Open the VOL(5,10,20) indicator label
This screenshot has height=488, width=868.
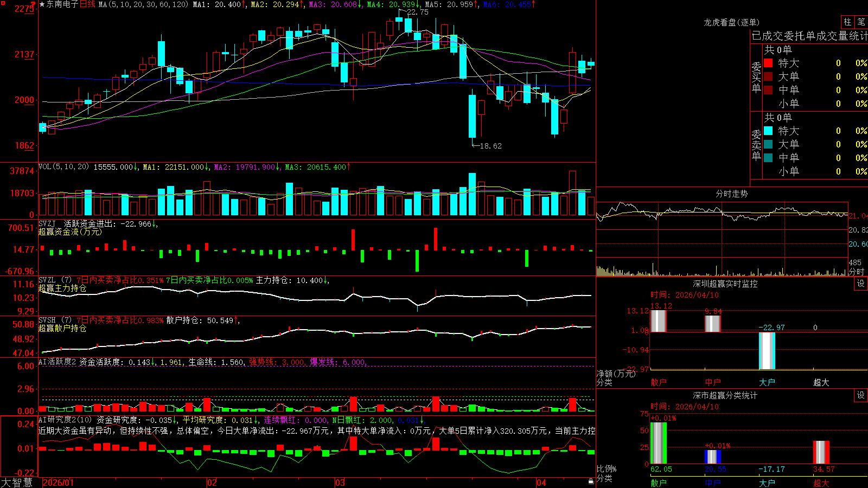63,167
